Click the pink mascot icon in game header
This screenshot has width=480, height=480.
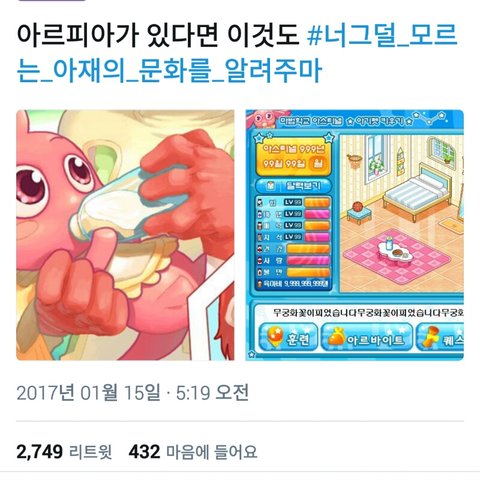263,119
